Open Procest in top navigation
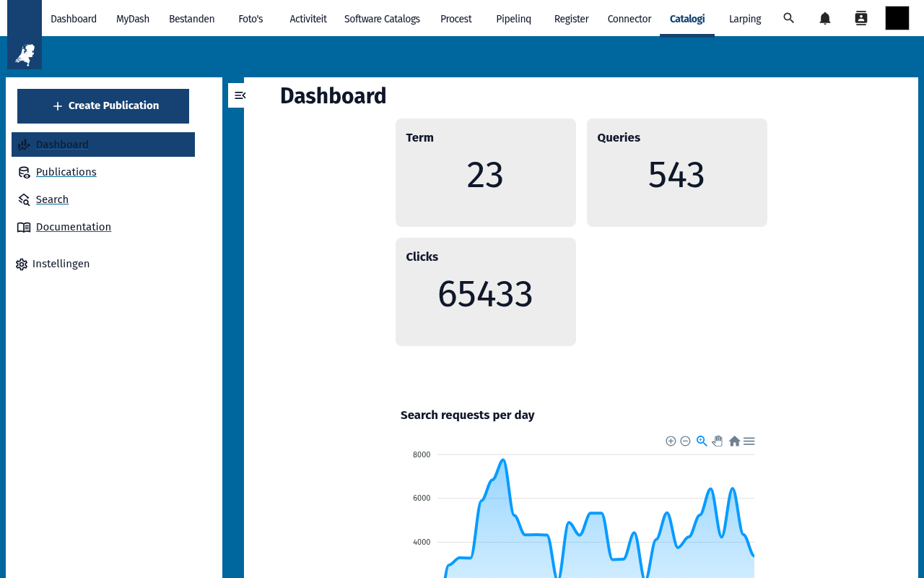Image resolution: width=924 pixels, height=578 pixels. click(456, 19)
